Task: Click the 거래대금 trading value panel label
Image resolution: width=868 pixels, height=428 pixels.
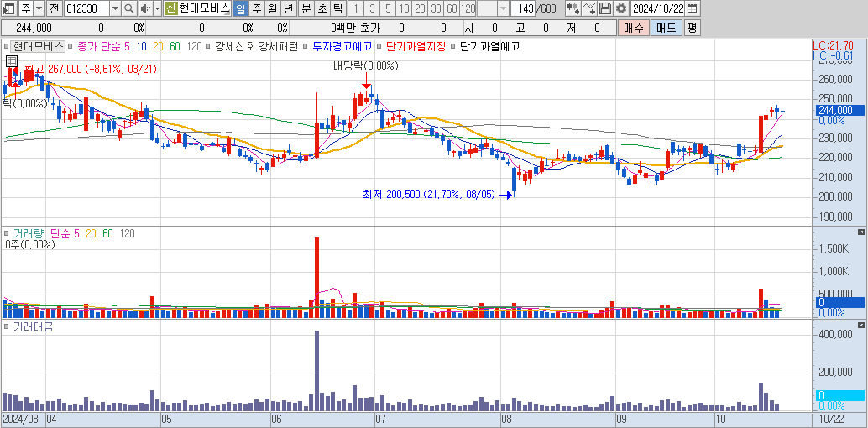Action: [x=33, y=326]
